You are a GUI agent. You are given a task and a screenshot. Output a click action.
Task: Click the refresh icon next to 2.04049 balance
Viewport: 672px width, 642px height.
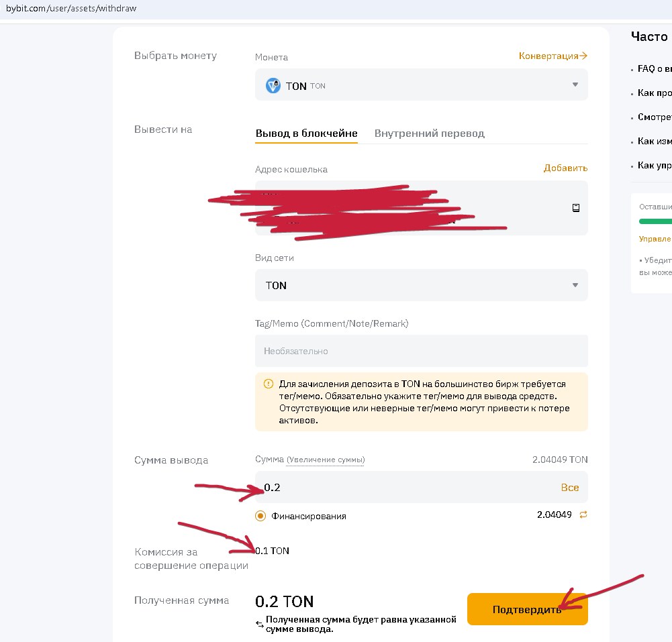click(x=583, y=515)
